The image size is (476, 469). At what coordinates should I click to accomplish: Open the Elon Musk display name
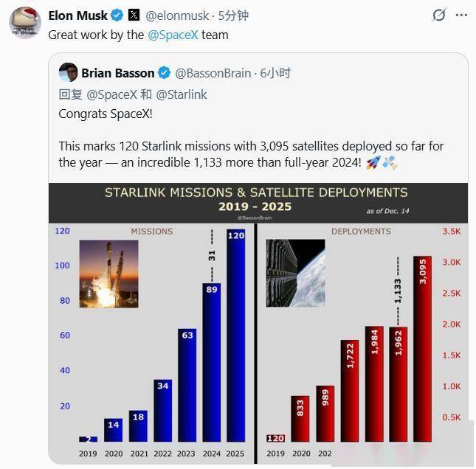click(77, 15)
